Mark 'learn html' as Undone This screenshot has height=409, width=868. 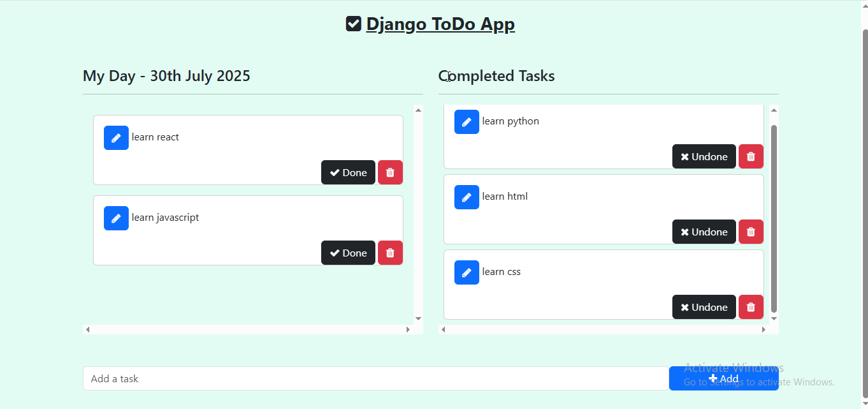[704, 232]
